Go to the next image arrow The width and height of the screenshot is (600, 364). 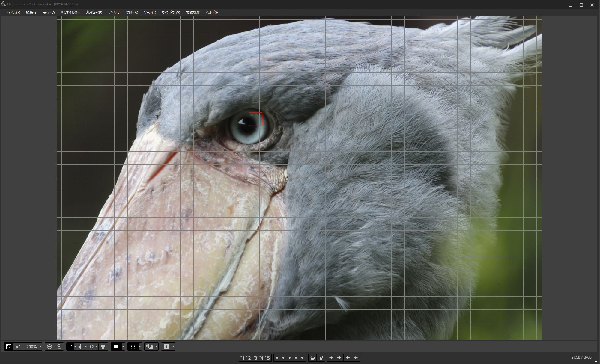(348, 357)
